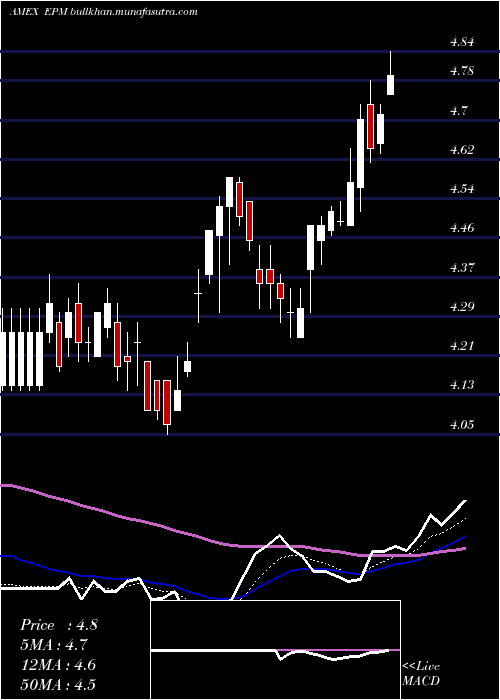Click the 50MA : 4.5 readout
500x700 pixels.
click(x=58, y=684)
